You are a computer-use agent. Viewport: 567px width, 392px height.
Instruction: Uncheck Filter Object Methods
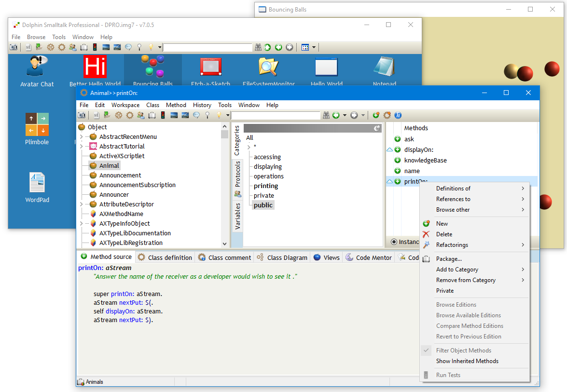[464, 350]
